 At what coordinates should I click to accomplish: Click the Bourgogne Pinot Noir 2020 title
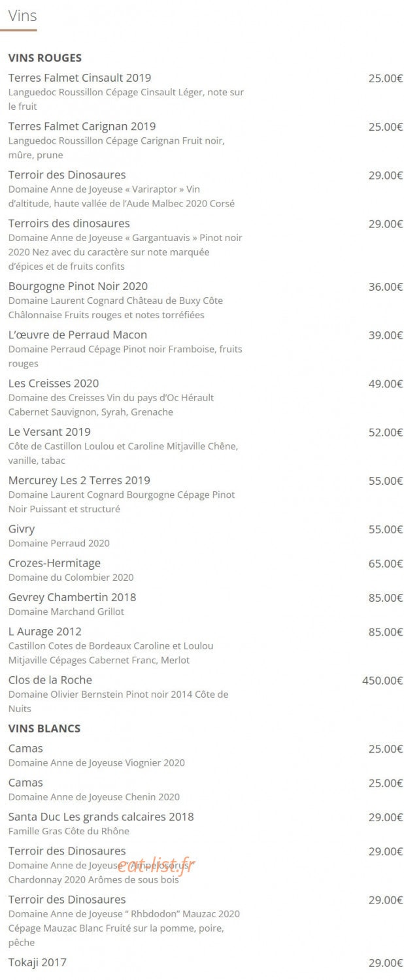pyautogui.click(x=78, y=286)
